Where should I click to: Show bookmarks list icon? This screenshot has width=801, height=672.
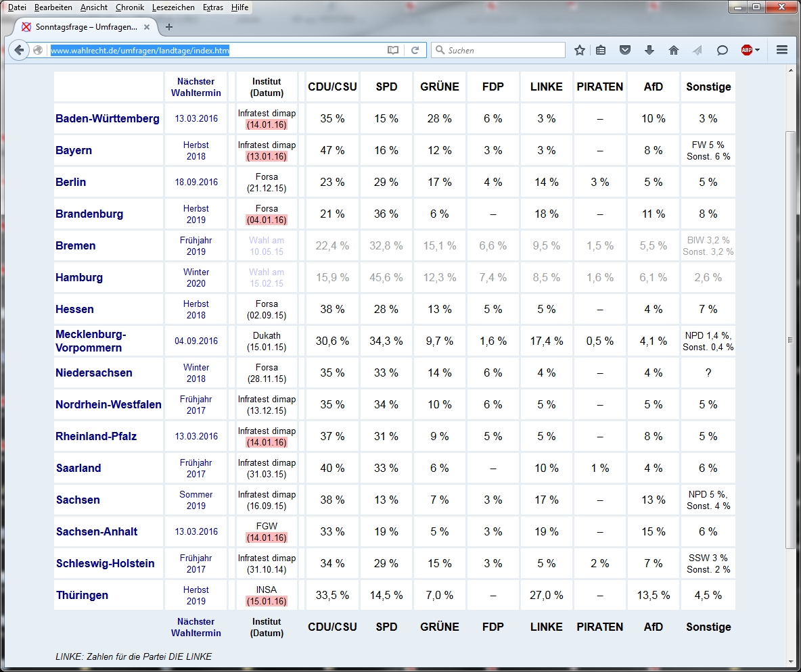pos(601,50)
